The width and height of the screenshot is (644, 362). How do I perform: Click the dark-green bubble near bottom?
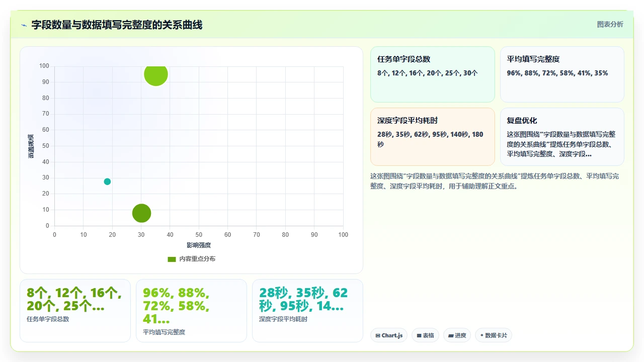141,213
